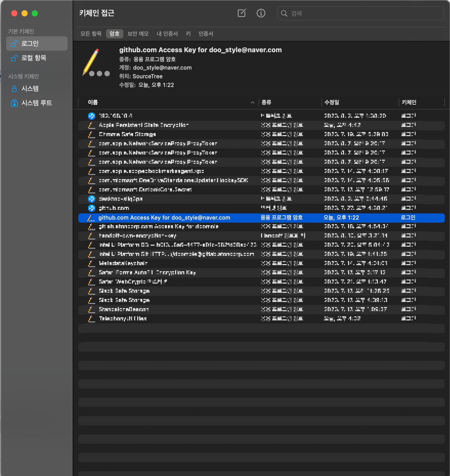The image size is (450, 476).
Task: Click the closed padlock icon beside 시스템
Action: pos(14,89)
